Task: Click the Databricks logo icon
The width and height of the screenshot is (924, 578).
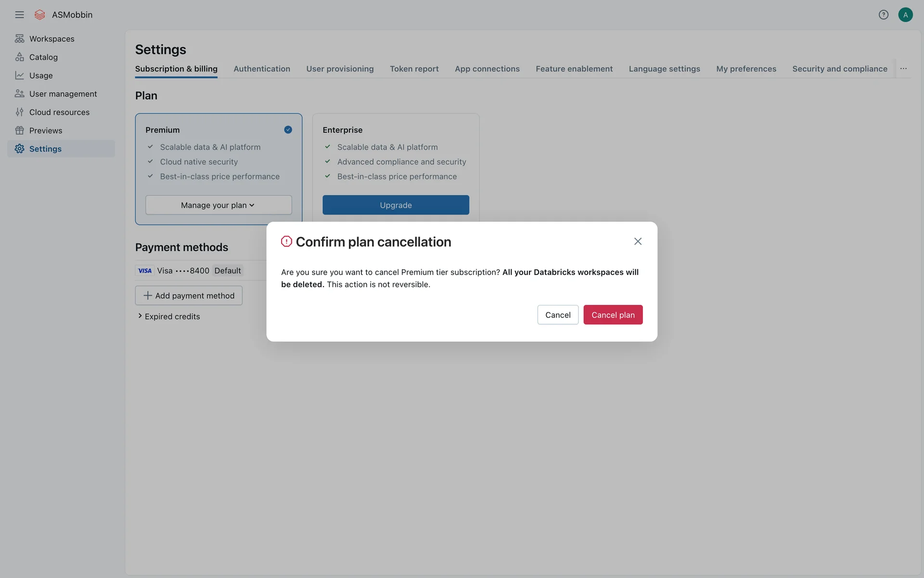Action: (x=40, y=14)
